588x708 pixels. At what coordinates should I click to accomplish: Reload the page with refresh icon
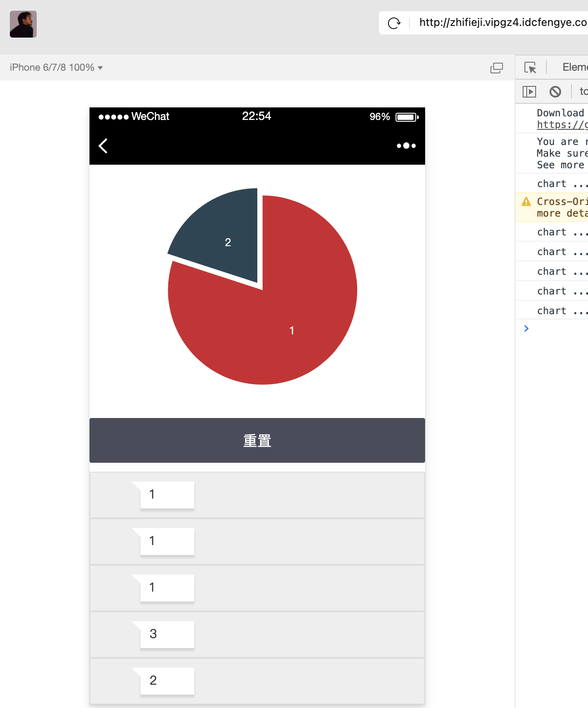(x=394, y=23)
